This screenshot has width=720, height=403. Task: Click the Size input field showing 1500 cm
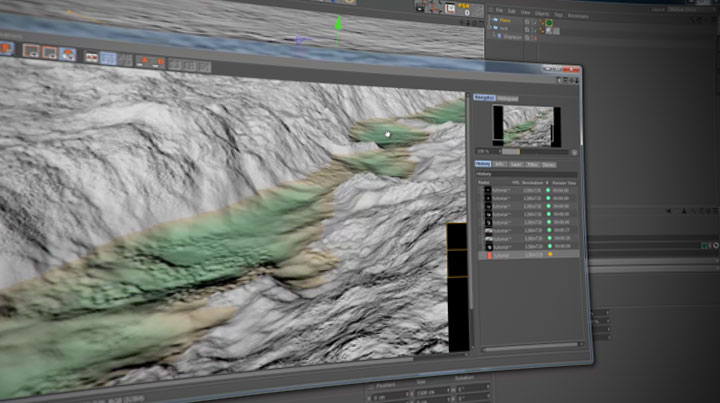(431, 392)
